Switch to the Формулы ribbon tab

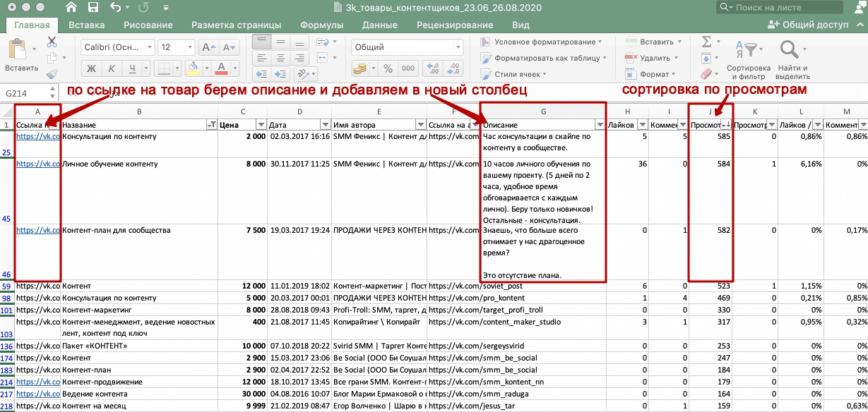pyautogui.click(x=321, y=25)
